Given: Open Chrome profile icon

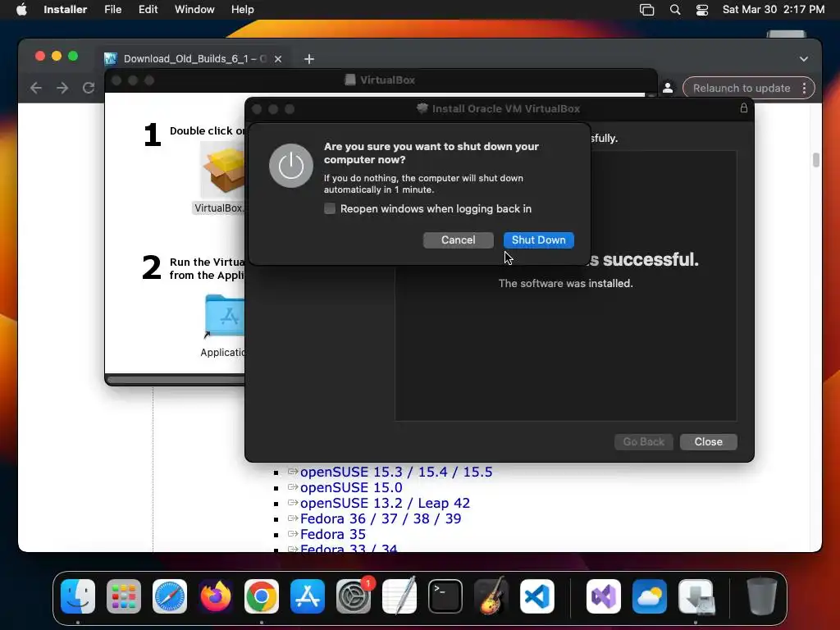Looking at the screenshot, I should coord(668,88).
